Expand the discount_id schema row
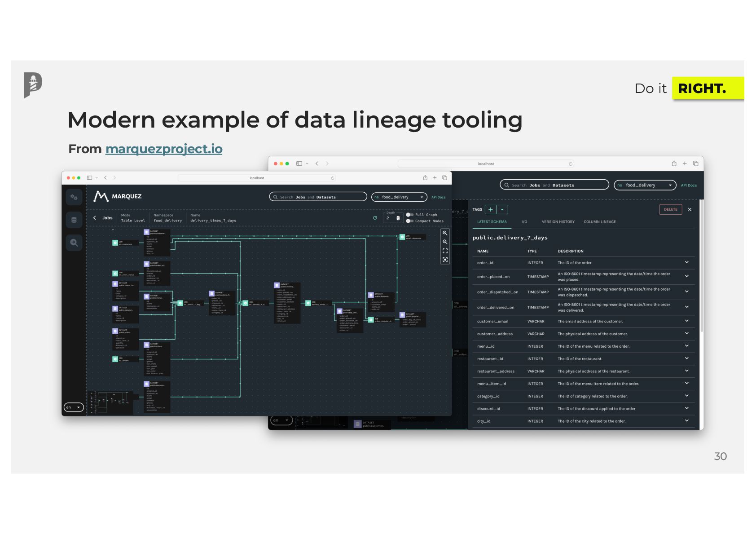Viewport: 756px width, 535px height. click(686, 408)
